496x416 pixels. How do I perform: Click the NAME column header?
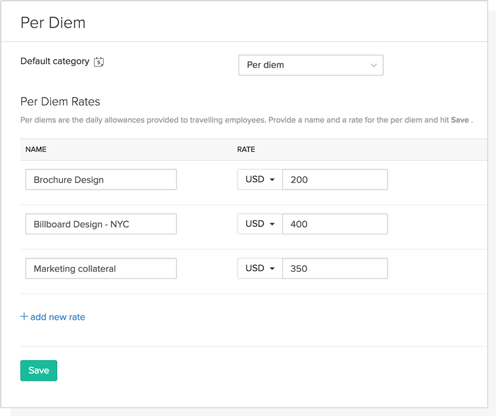tap(36, 149)
